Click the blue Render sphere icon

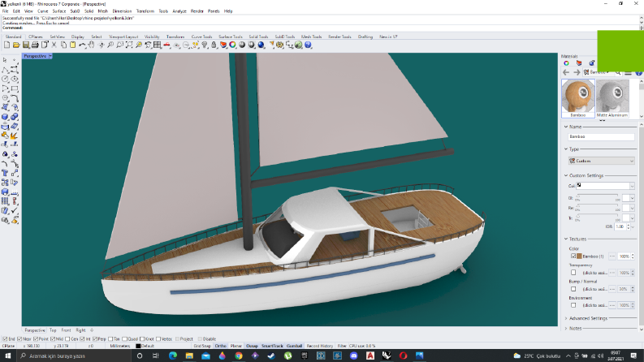click(x=261, y=45)
